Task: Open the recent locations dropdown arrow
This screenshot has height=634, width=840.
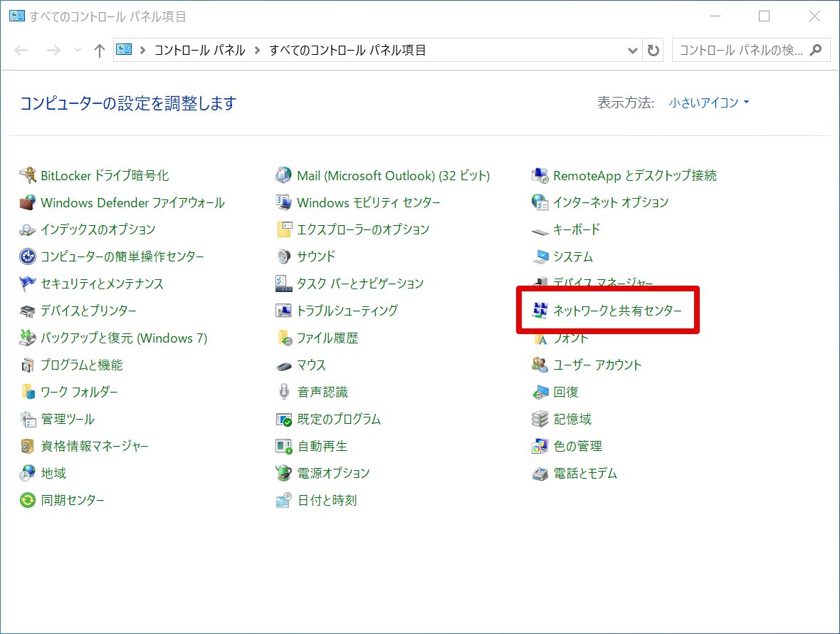Action: (78, 51)
